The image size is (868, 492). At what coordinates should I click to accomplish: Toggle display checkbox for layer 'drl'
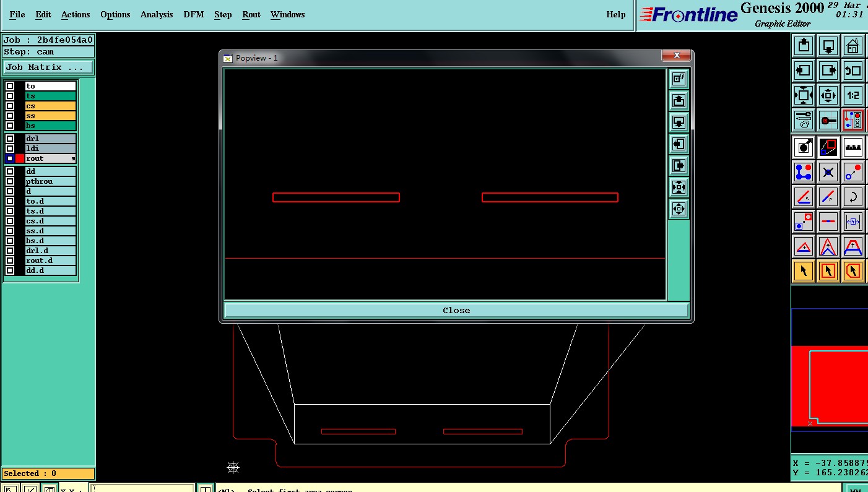point(10,139)
